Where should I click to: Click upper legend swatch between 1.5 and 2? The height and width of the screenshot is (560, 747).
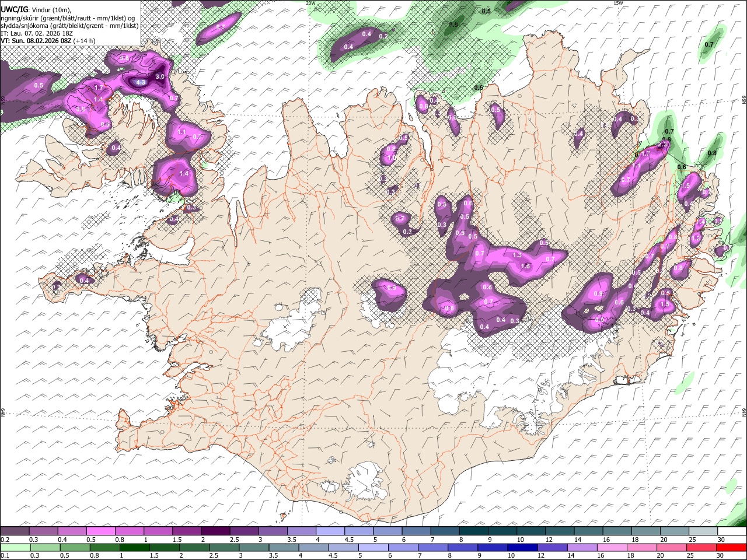pos(187,531)
